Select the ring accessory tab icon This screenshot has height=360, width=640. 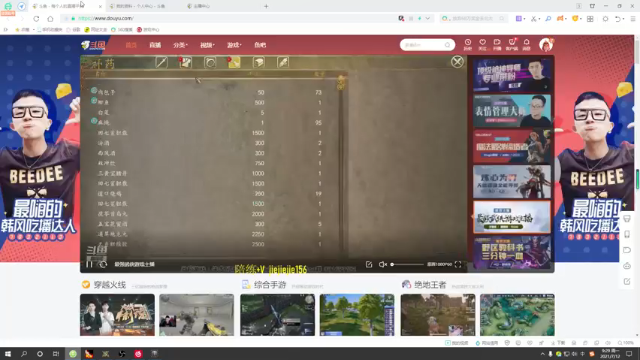[x=210, y=62]
